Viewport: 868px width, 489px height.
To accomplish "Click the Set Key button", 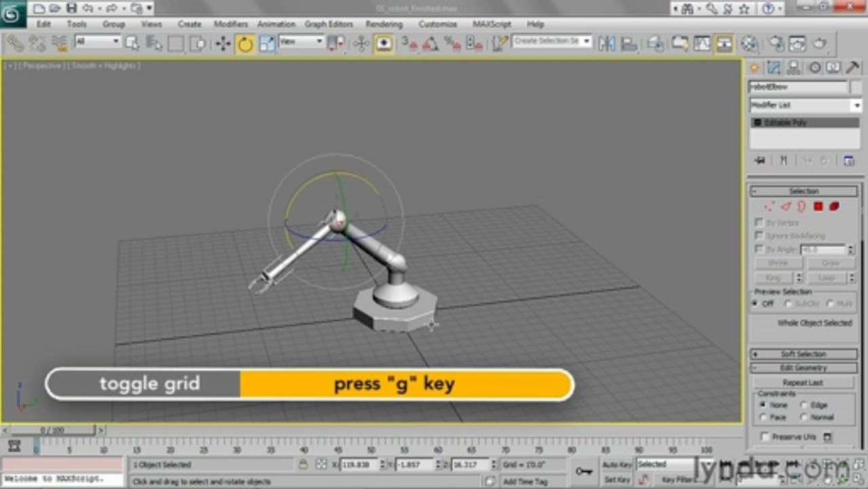I will [x=616, y=480].
